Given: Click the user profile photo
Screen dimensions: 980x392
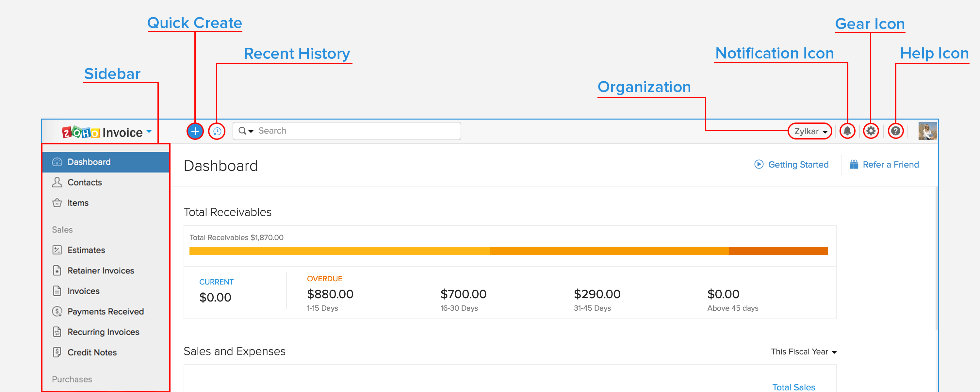Looking at the screenshot, I should [x=927, y=131].
